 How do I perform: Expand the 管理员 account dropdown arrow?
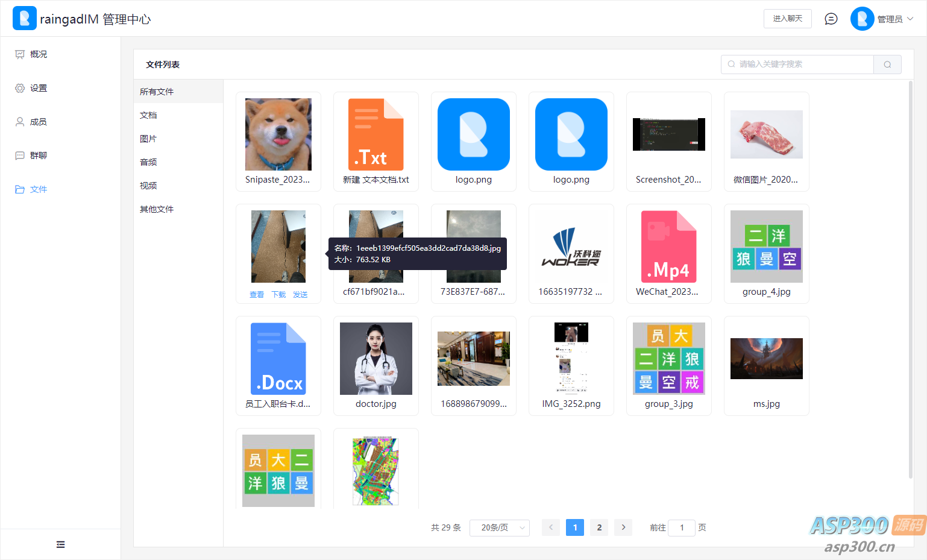pos(911,19)
